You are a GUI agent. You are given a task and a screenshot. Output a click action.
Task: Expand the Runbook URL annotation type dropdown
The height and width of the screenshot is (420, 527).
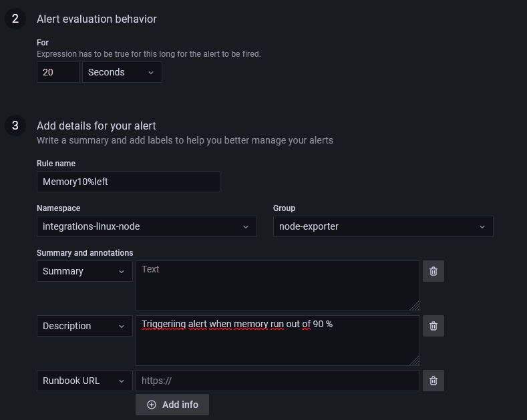click(84, 381)
